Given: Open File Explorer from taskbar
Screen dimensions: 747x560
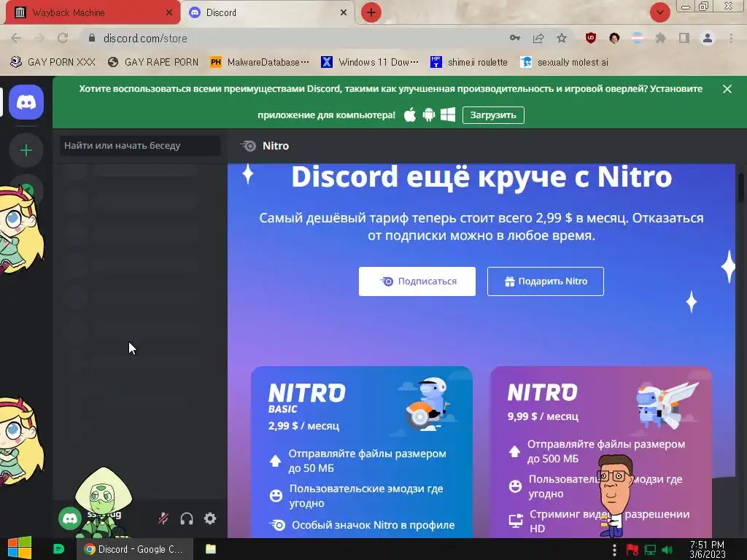Looking at the screenshot, I should point(211,549).
